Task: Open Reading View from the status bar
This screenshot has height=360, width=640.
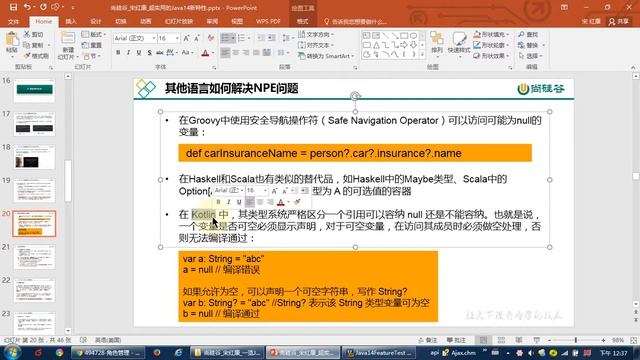Action: click(519, 340)
